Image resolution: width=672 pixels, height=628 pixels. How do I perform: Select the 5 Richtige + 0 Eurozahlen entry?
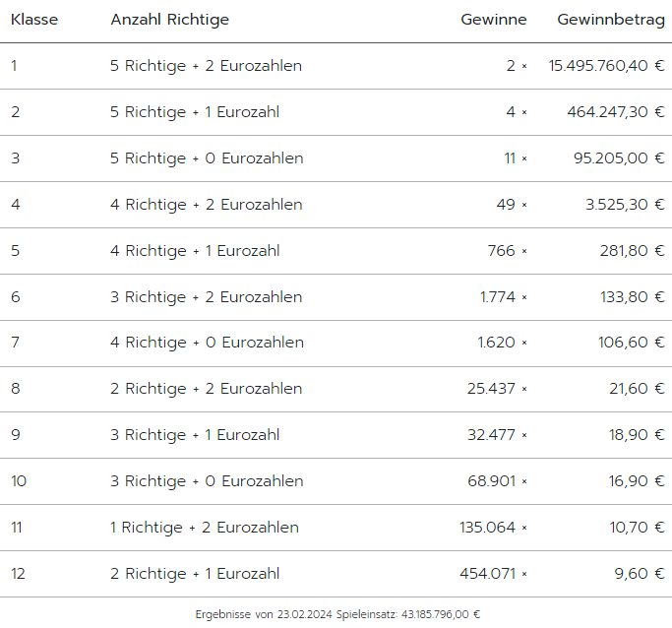tap(207, 158)
